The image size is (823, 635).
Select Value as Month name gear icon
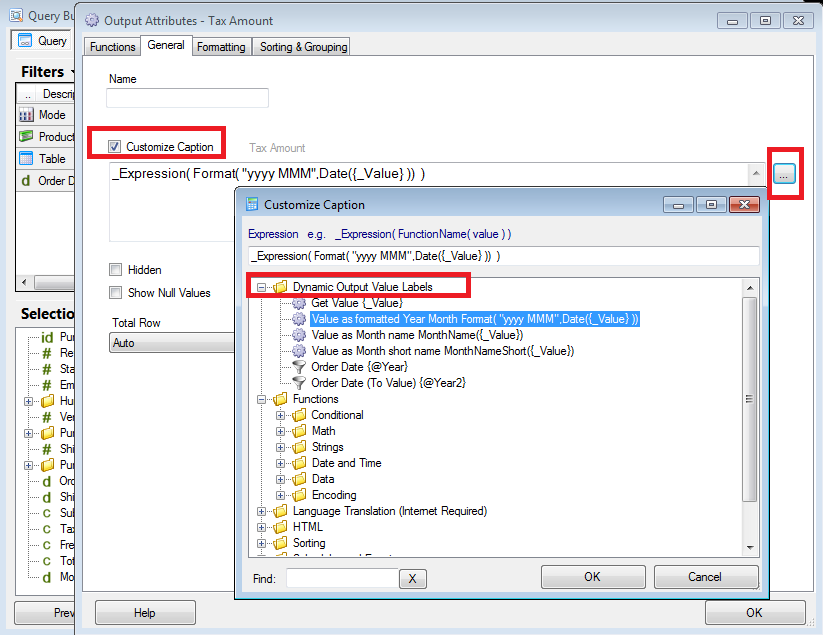coord(299,335)
